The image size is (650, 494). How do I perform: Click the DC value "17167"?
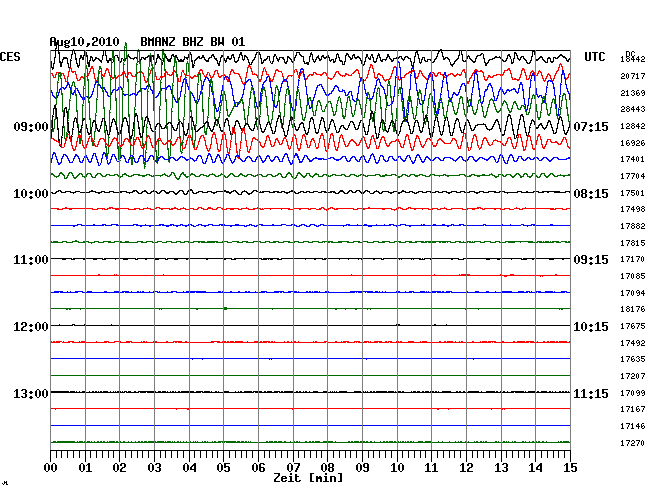tap(633, 409)
